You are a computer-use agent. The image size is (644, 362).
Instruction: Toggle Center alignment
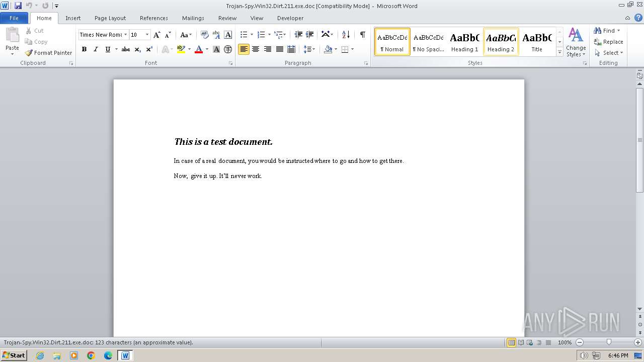[256, 49]
